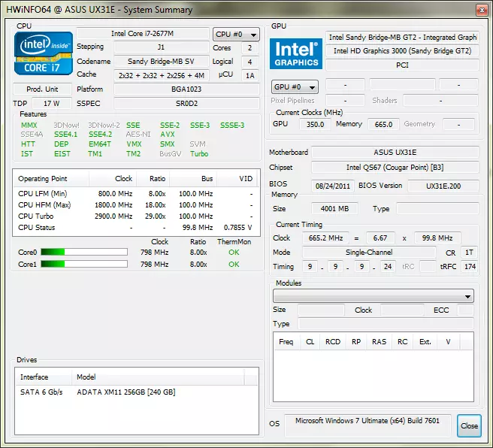Click the AVX feature label
Image resolution: width=493 pixels, height=448 pixels.
[x=168, y=135]
